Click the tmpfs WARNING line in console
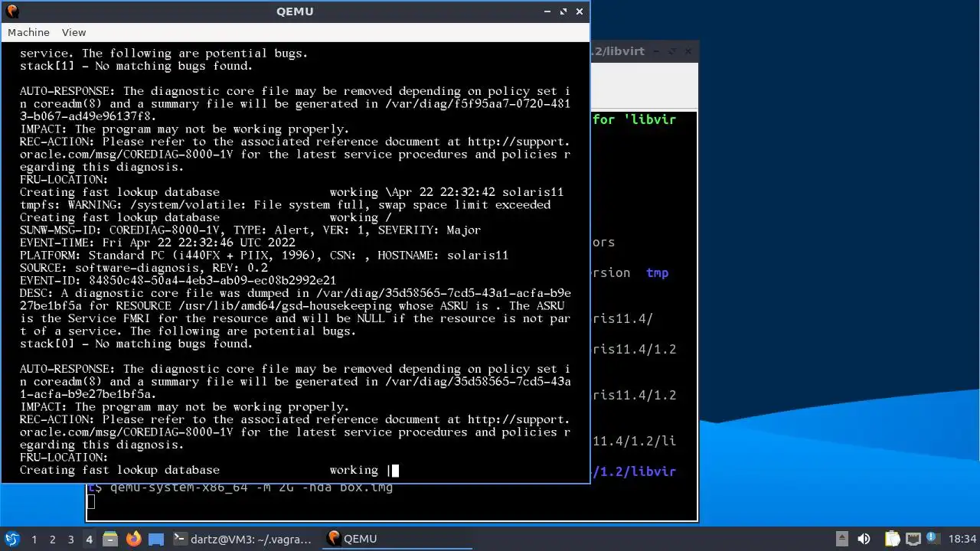 (x=285, y=204)
